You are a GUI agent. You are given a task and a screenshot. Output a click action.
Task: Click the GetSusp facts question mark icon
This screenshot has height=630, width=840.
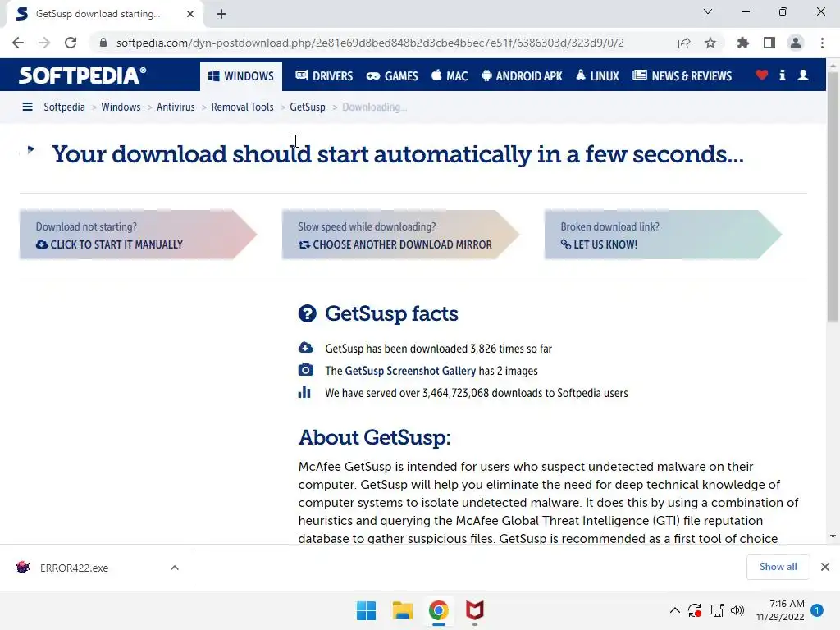click(x=307, y=313)
